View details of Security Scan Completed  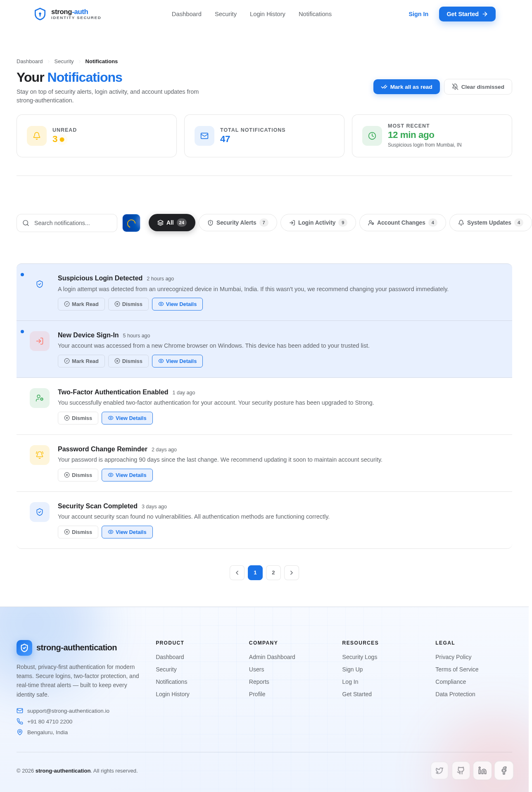point(127,532)
